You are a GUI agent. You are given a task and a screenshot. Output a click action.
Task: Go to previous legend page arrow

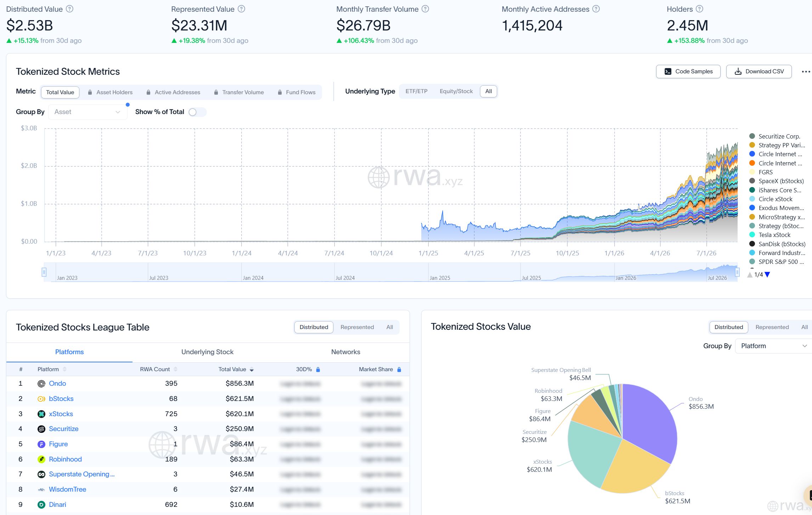750,275
